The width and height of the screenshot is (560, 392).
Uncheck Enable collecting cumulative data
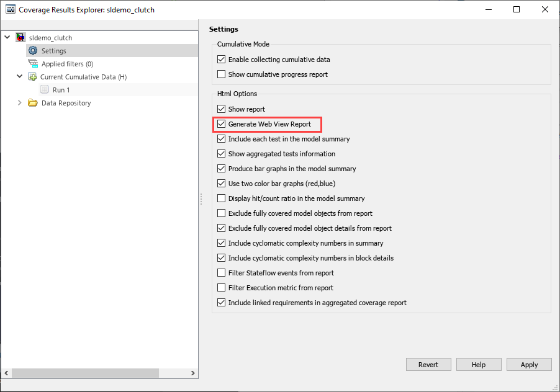(x=222, y=60)
